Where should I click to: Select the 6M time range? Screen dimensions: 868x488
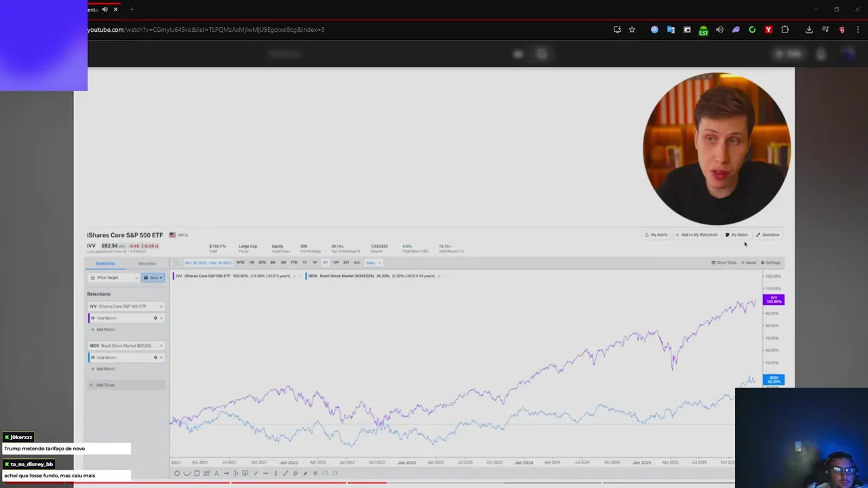click(283, 262)
